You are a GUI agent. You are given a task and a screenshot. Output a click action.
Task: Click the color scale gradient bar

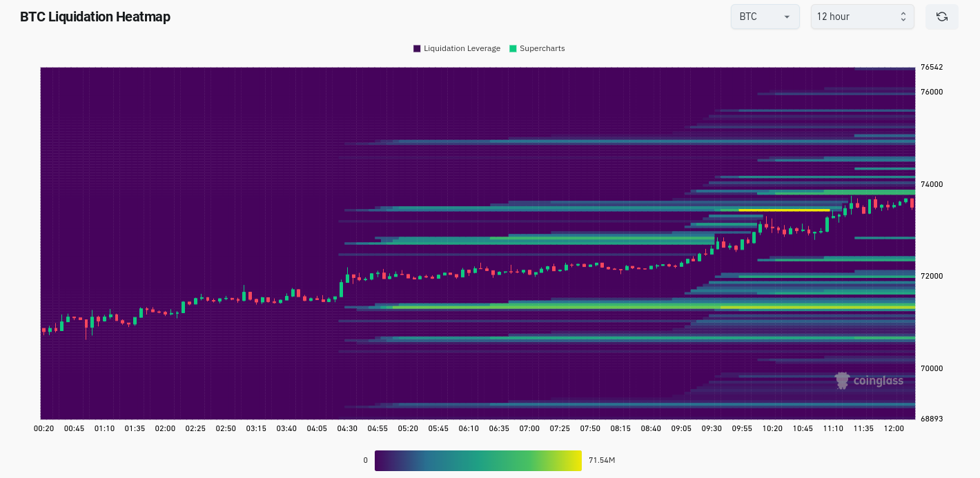coord(478,460)
